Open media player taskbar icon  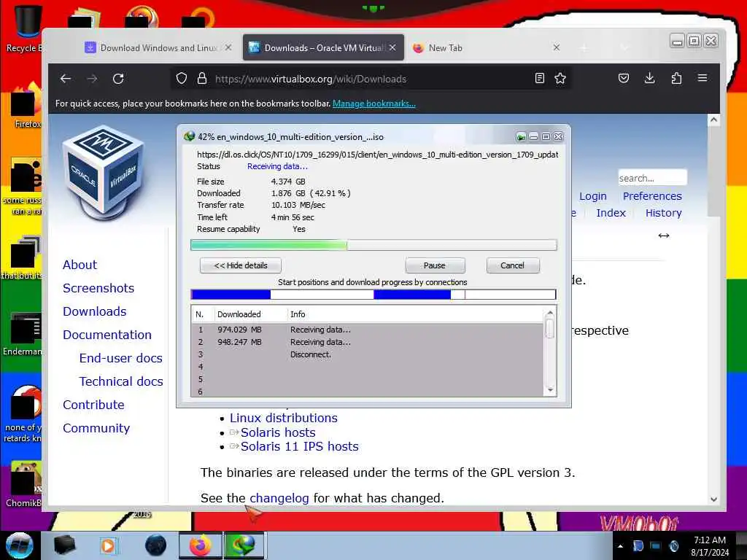[x=108, y=545]
